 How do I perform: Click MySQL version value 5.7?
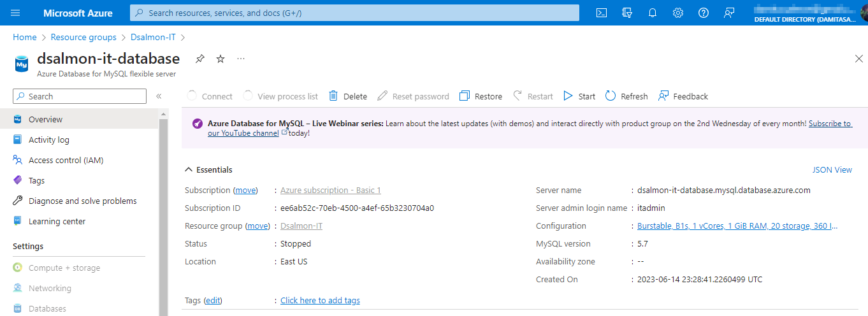pyautogui.click(x=643, y=243)
